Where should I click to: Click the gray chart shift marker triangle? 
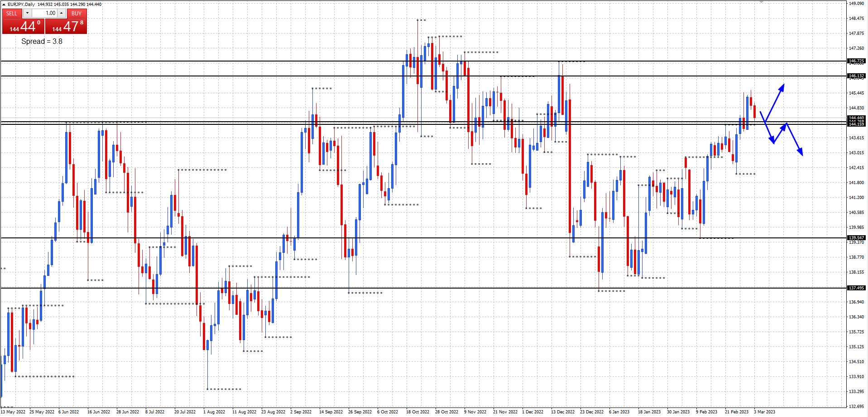tap(761, 2)
